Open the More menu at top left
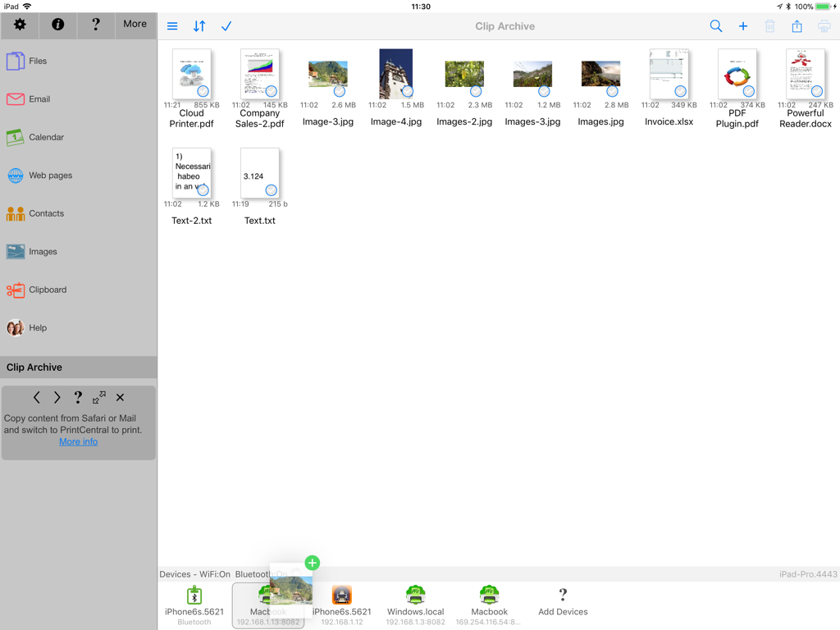 coord(135,24)
